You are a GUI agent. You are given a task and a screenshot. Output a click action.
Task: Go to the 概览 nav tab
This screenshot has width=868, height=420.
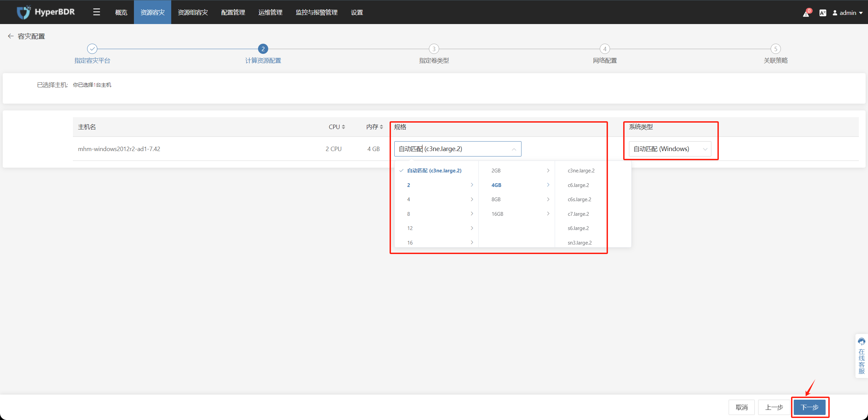point(121,13)
